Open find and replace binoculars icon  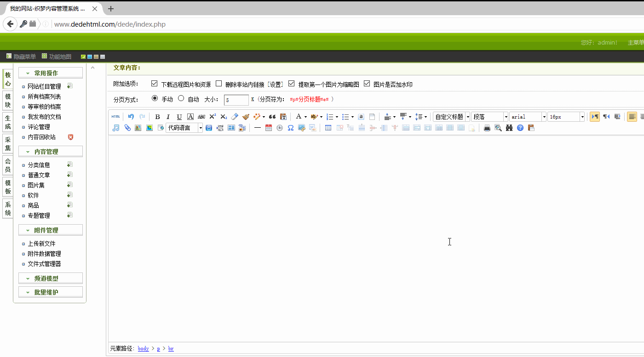point(509,128)
